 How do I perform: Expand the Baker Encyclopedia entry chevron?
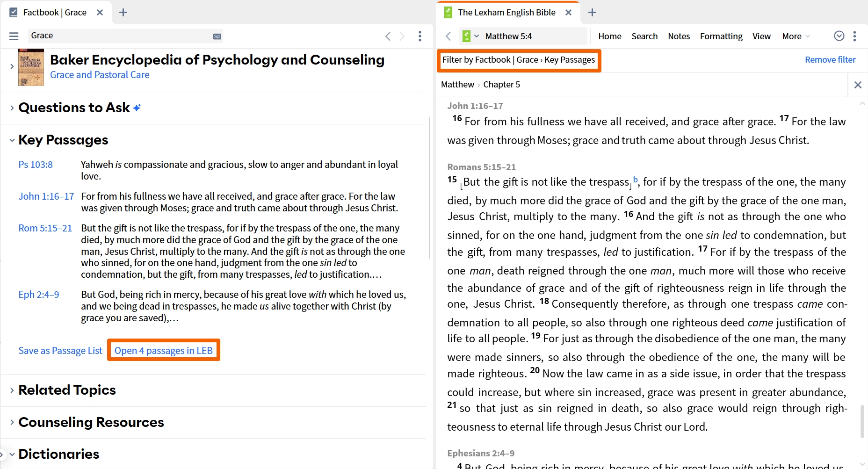(x=12, y=66)
